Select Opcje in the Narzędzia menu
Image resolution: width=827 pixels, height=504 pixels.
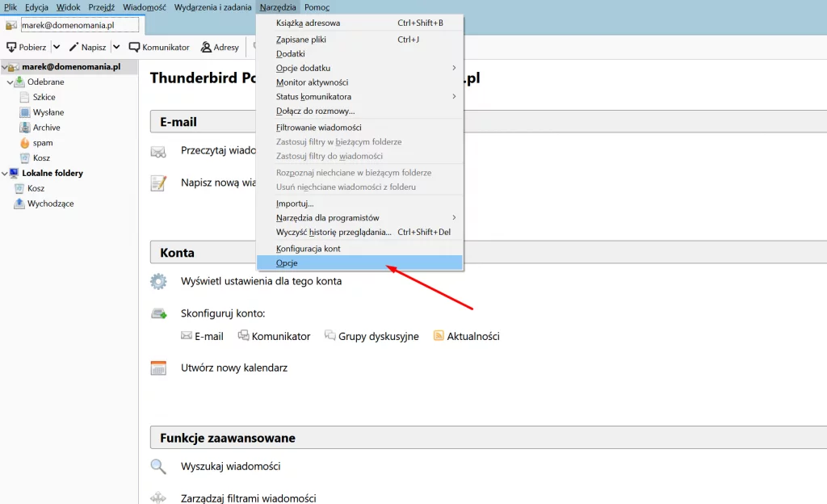click(x=359, y=263)
